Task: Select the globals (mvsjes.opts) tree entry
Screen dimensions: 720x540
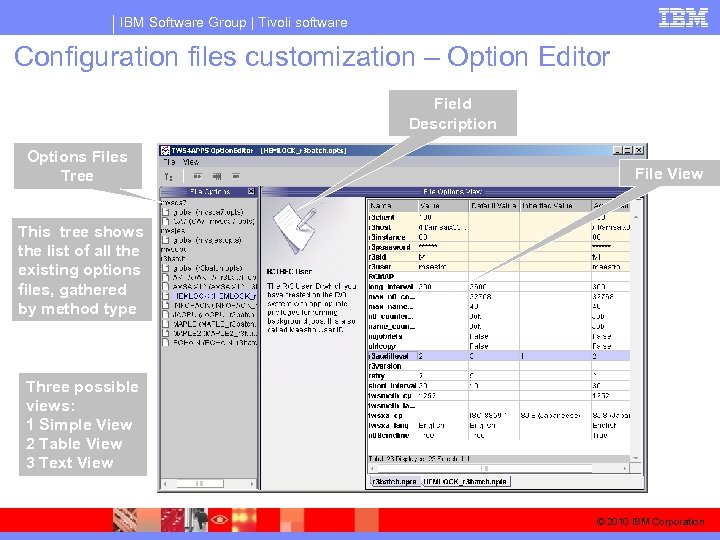Action: tap(207, 240)
